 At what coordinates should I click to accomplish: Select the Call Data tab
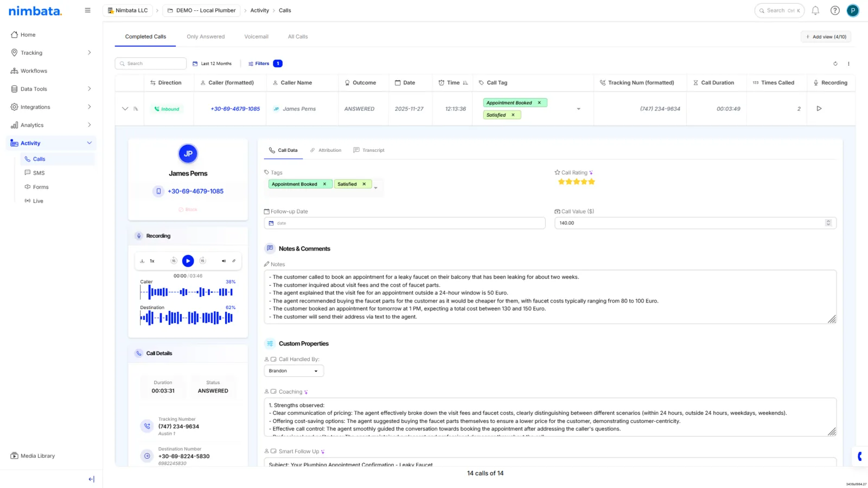coord(283,150)
